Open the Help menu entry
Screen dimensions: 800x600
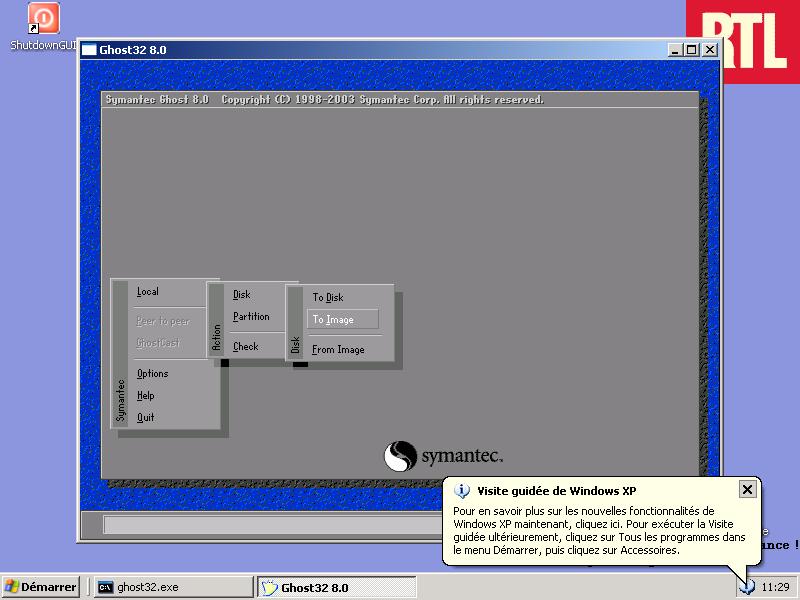(x=145, y=395)
